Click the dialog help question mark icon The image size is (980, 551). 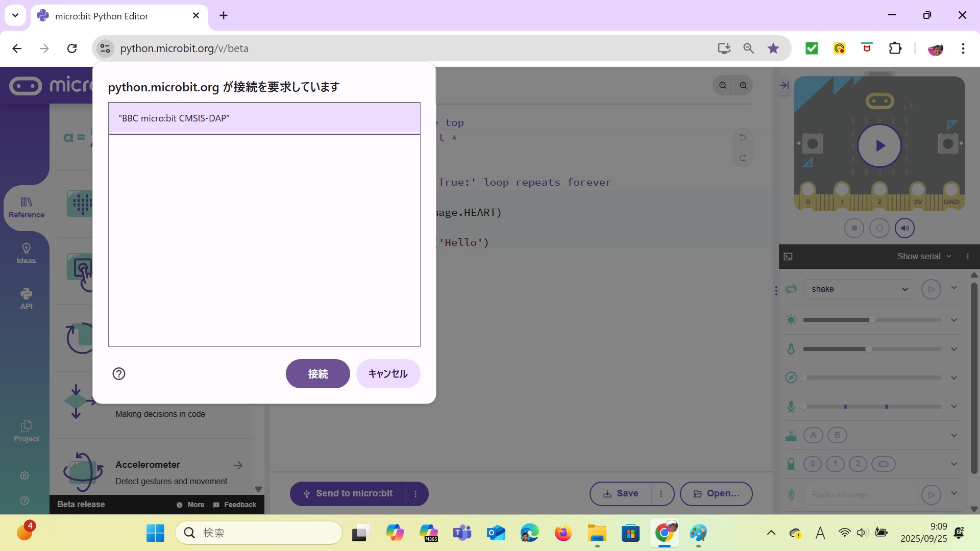[119, 374]
